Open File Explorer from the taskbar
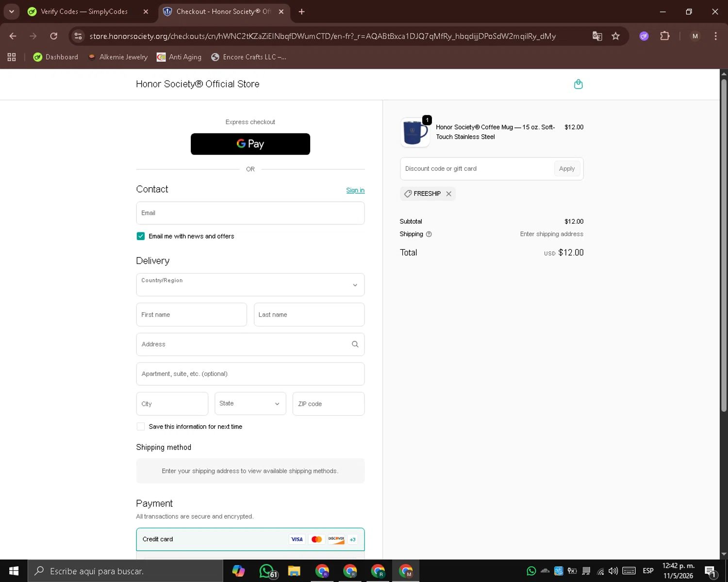 tap(294, 571)
